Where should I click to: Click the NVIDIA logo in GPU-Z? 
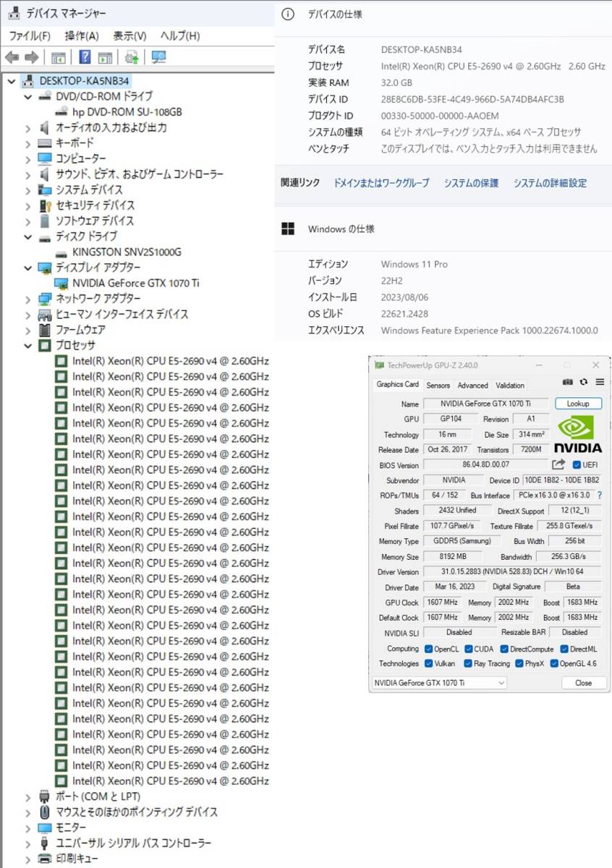click(x=579, y=433)
